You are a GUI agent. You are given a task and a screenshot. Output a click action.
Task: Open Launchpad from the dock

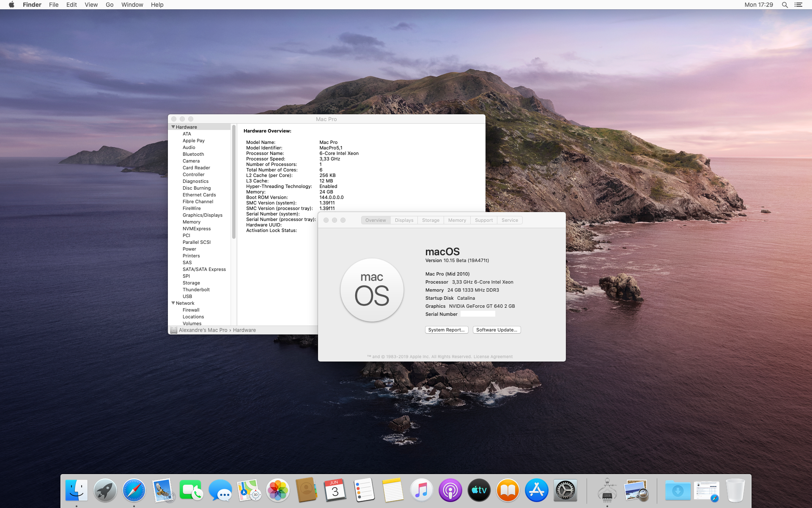[105, 490]
